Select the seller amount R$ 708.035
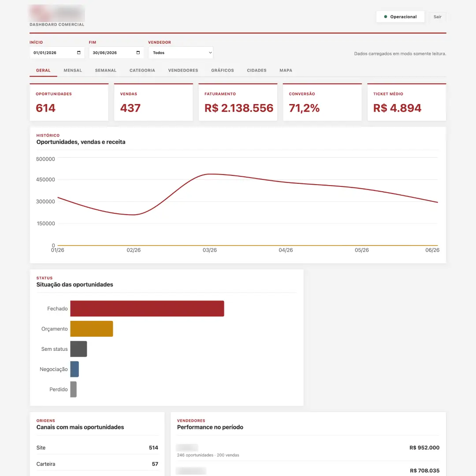 425,471
